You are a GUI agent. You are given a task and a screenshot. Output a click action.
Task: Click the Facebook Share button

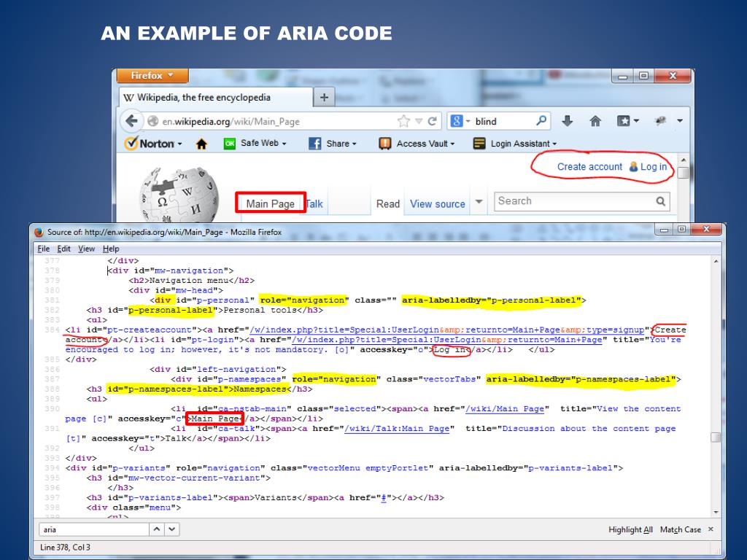coord(333,144)
